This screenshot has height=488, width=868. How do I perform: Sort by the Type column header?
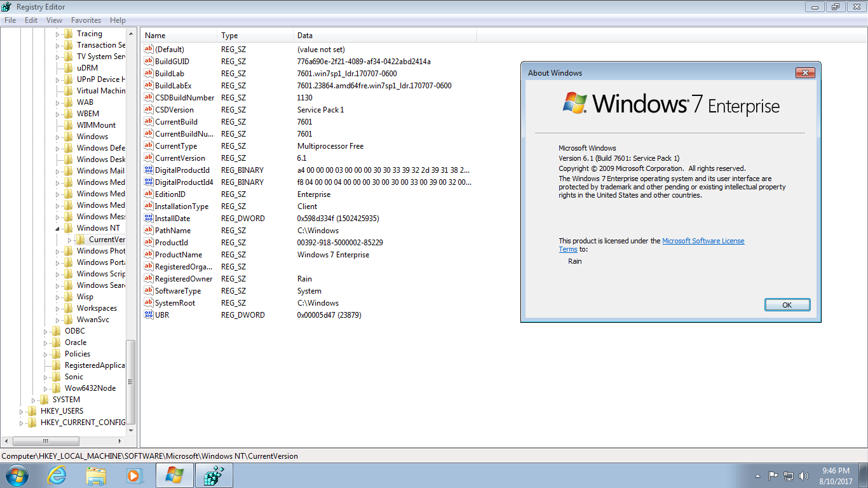coord(255,36)
